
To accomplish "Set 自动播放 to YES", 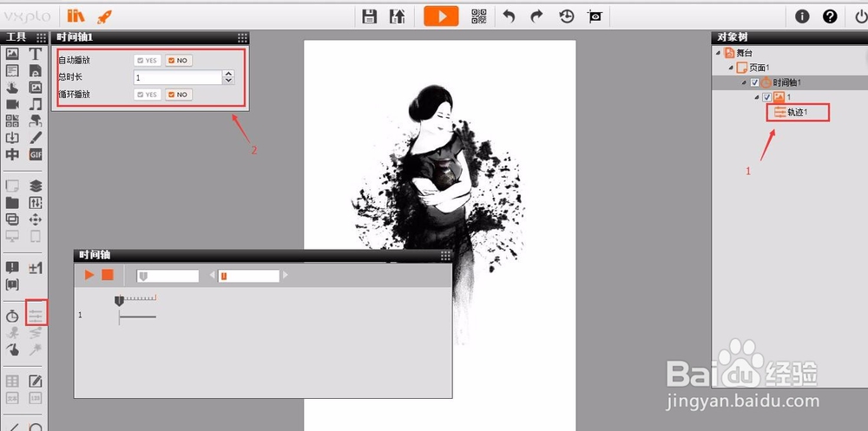I will point(148,61).
